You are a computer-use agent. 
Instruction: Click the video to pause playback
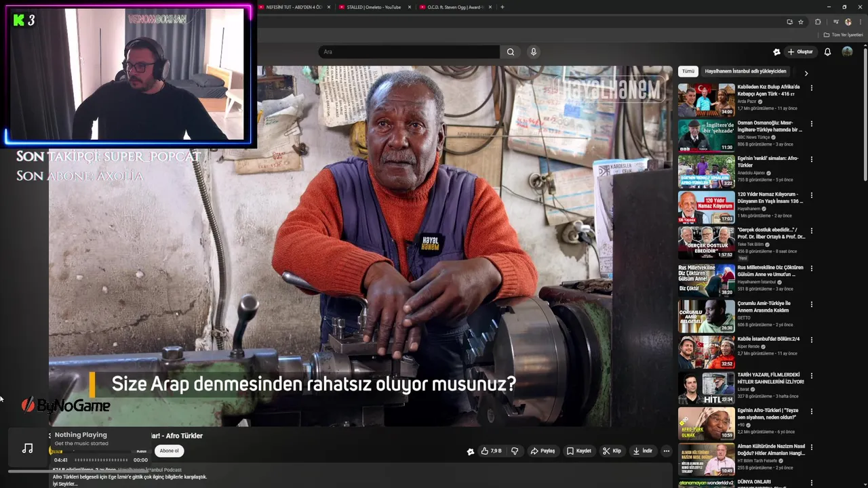tap(360, 245)
